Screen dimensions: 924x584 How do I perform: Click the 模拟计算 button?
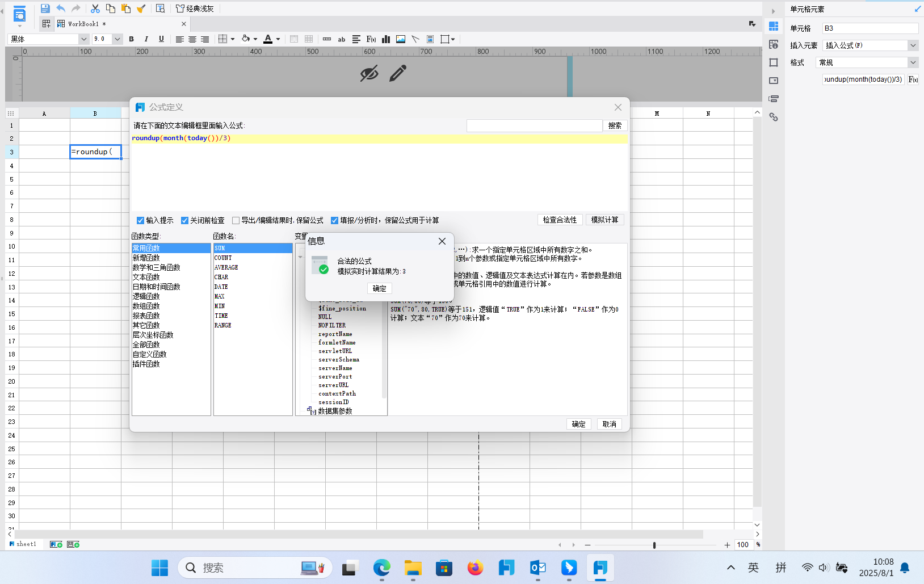point(605,220)
